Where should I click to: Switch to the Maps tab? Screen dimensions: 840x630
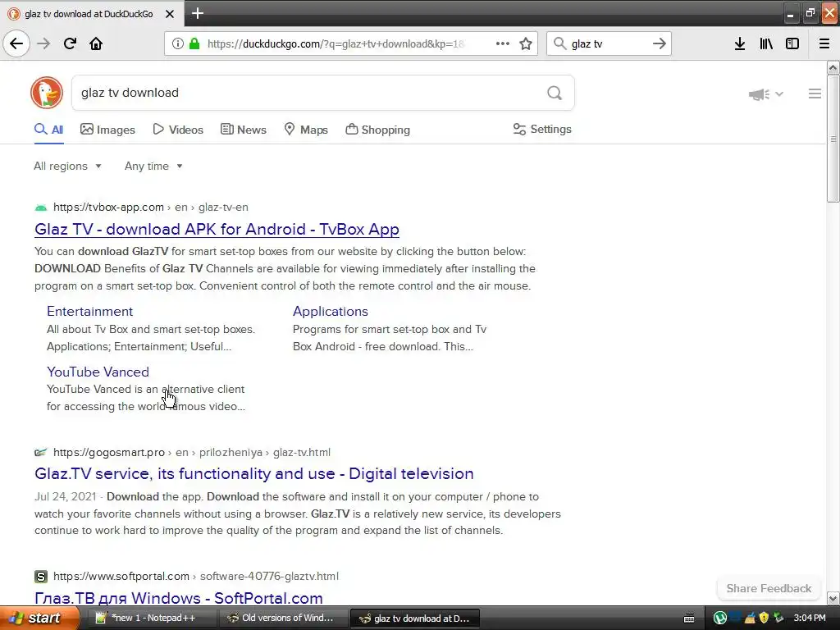click(x=306, y=130)
